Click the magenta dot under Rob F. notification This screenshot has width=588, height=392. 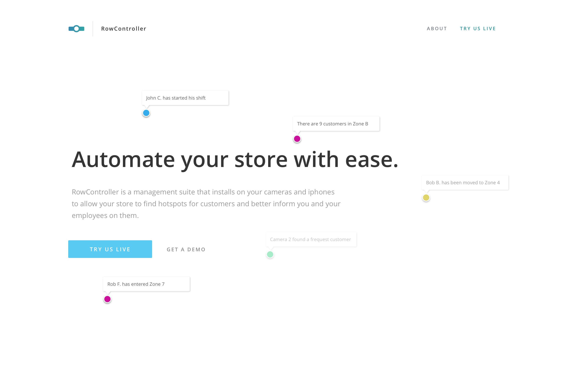click(107, 299)
